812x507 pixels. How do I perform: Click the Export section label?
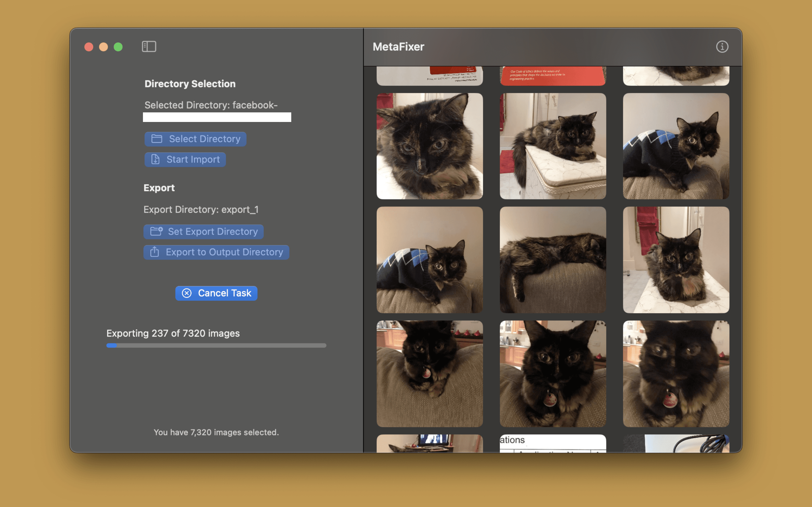(159, 188)
